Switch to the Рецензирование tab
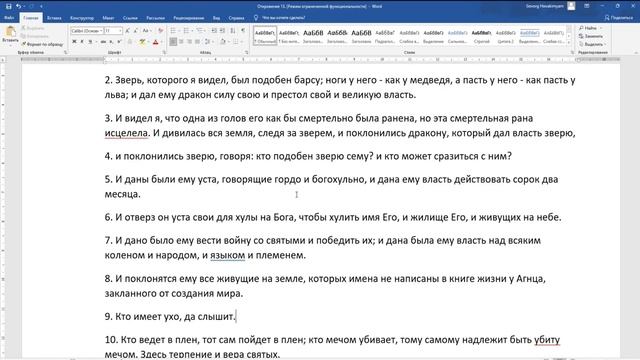 [189, 18]
